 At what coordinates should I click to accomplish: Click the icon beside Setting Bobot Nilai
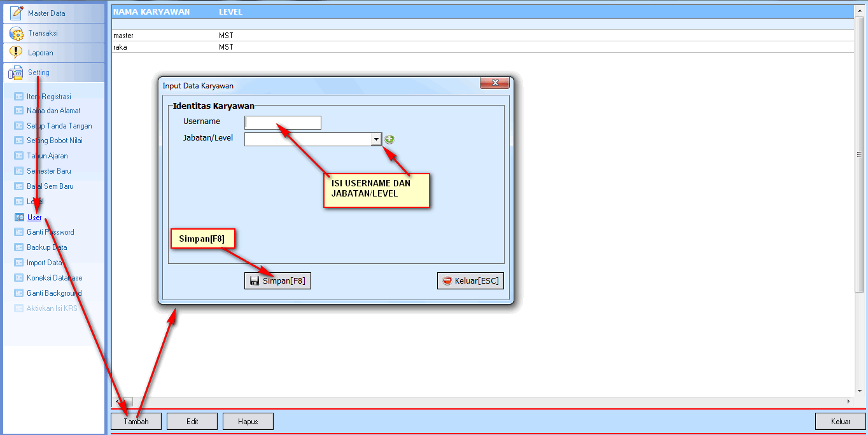[19, 141]
